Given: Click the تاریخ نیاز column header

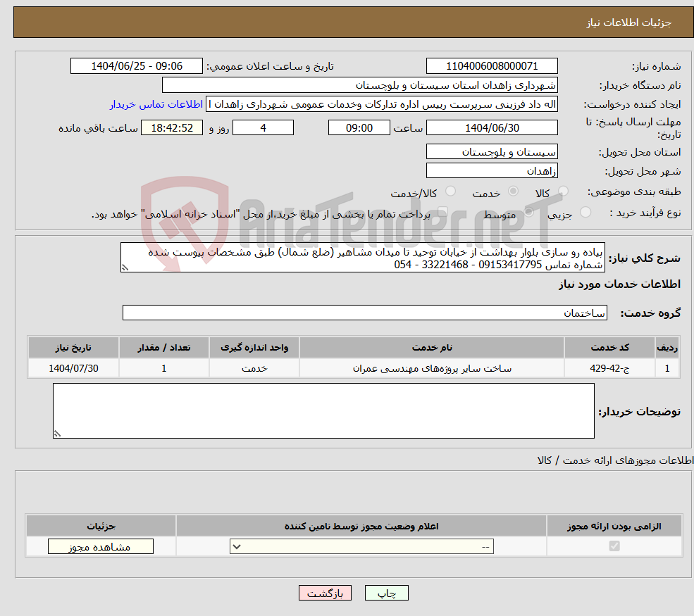Looking at the screenshot, I should coord(73,347).
